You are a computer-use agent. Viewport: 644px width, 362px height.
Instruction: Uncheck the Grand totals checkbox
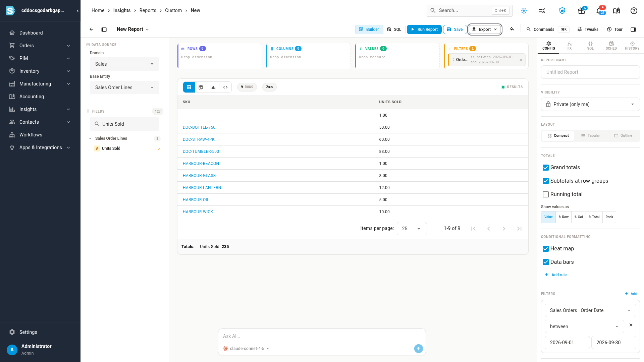(546, 168)
